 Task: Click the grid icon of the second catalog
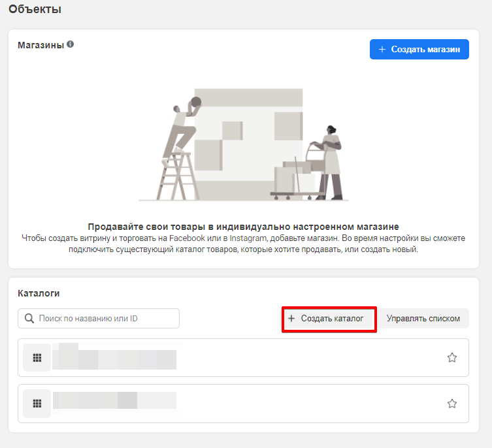[37, 404]
